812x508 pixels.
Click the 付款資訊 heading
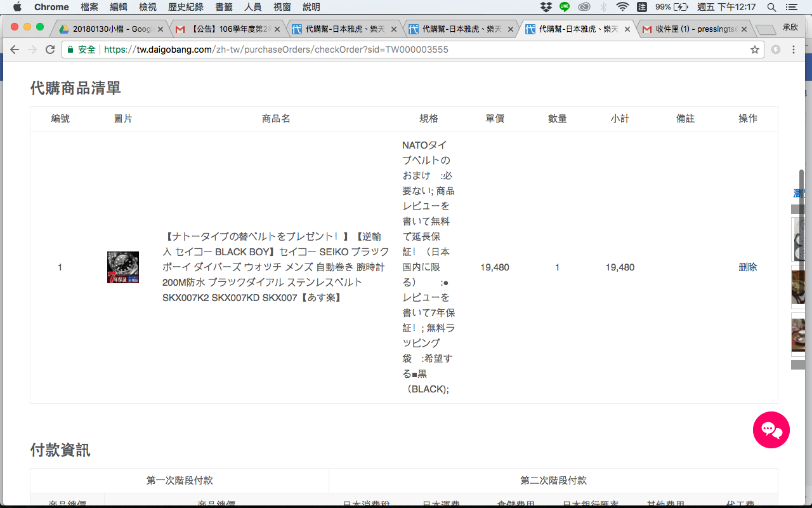[x=60, y=450]
